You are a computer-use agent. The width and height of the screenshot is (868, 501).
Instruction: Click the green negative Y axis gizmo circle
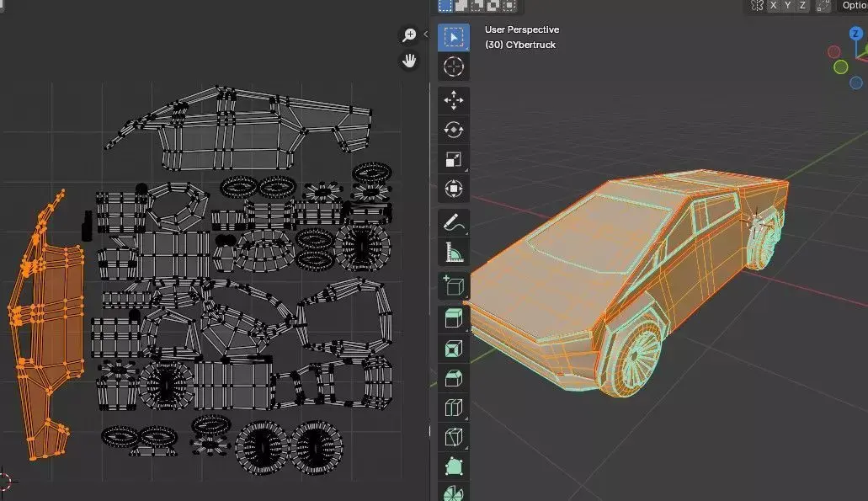pyautogui.click(x=841, y=67)
